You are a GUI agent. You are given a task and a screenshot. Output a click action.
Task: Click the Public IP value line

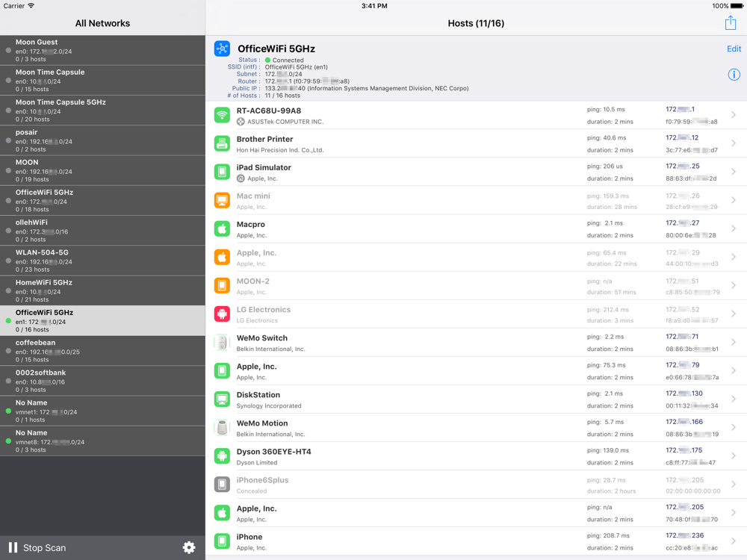366,88
